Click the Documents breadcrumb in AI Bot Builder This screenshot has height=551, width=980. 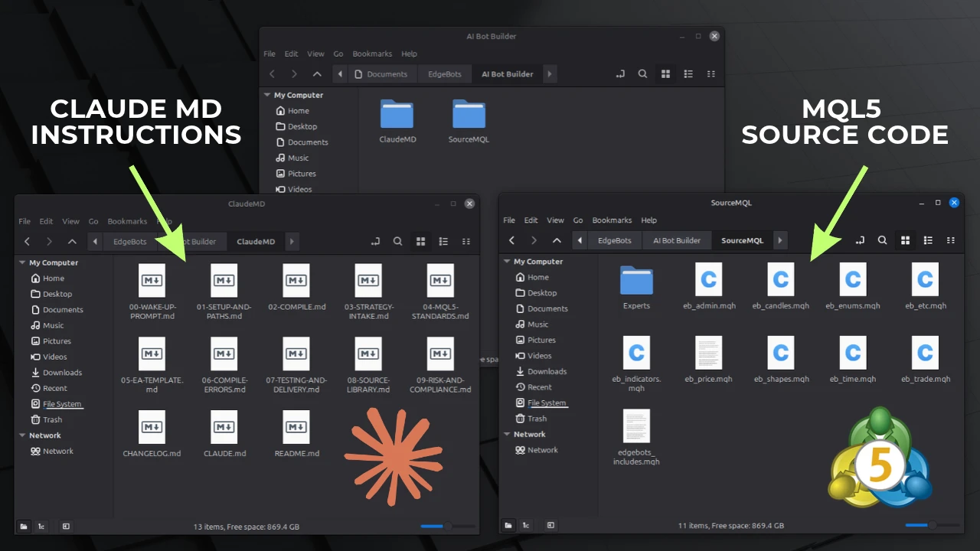[x=387, y=74]
